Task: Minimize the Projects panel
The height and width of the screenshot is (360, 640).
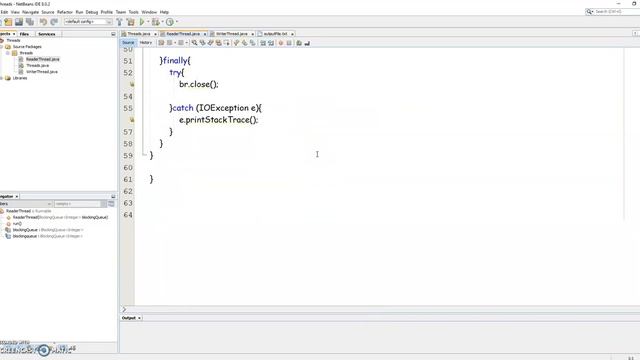Action: coord(113,34)
